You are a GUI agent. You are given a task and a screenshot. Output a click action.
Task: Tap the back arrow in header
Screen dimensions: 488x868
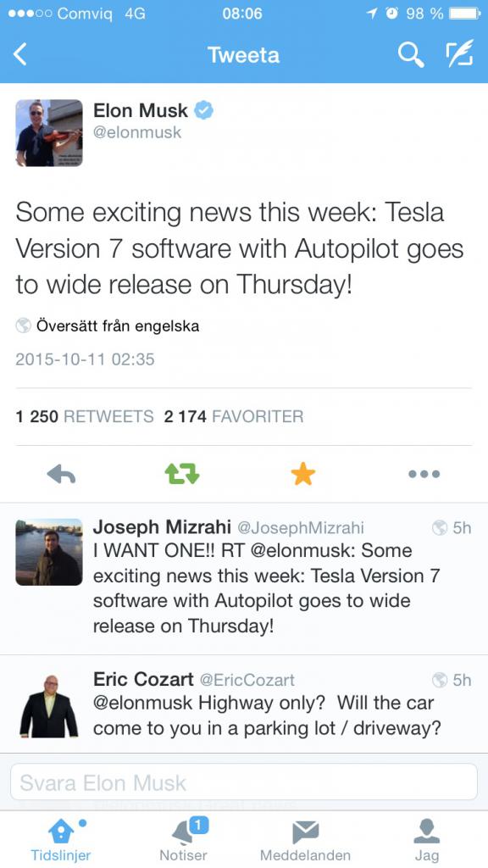[x=20, y=55]
